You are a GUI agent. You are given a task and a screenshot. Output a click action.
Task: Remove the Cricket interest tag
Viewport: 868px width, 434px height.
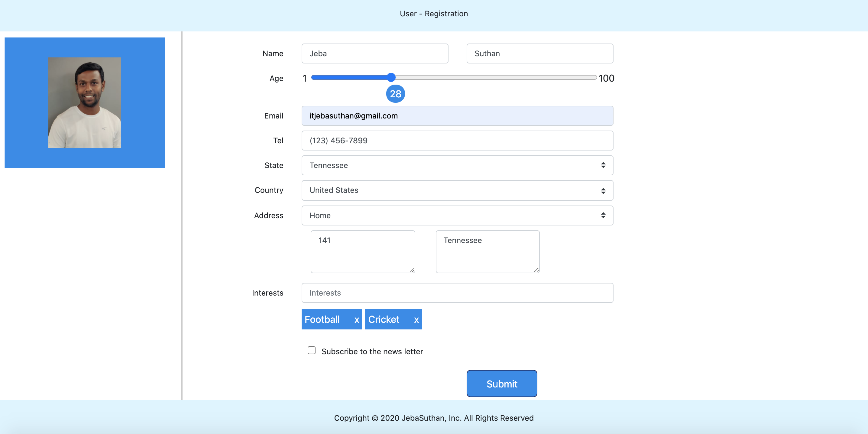tap(416, 319)
